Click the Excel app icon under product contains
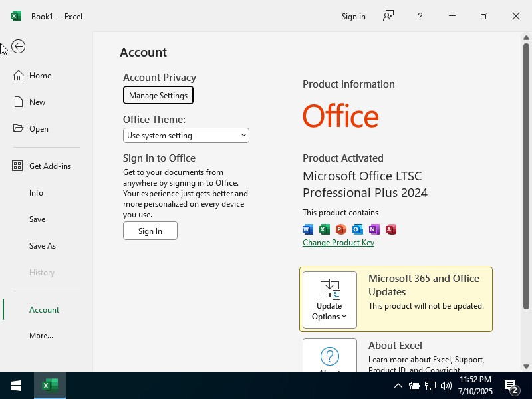This screenshot has width=532, height=399. pos(325,229)
